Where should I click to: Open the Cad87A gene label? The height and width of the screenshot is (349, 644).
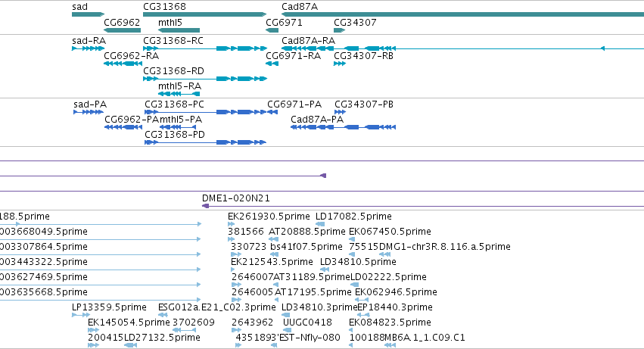(300, 7)
